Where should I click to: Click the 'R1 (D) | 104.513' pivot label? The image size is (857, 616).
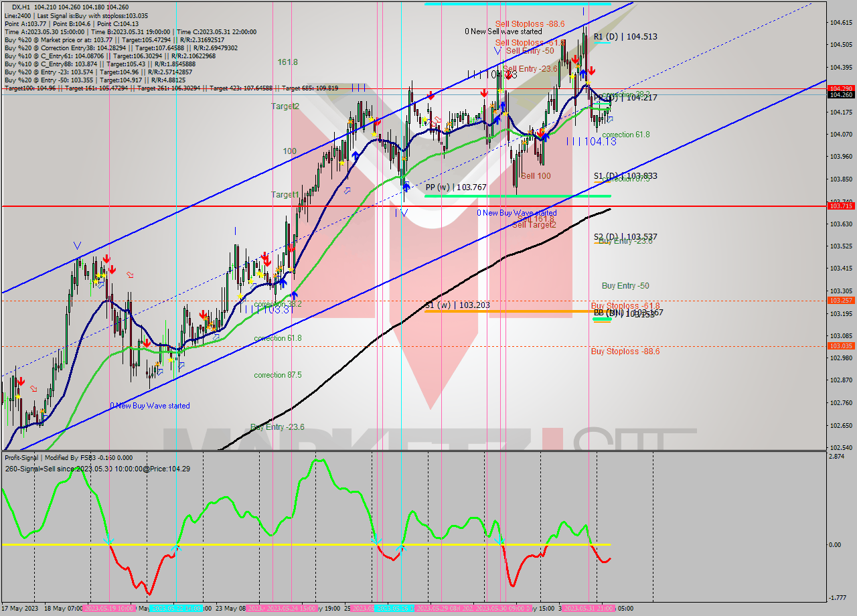(x=625, y=37)
